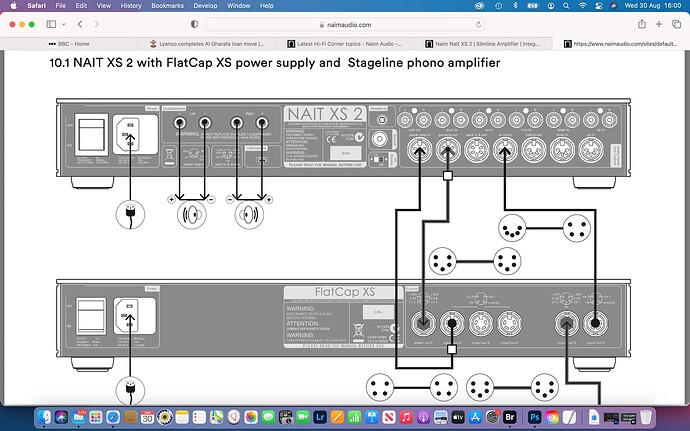Viewport: 690px width, 431px height.
Task: Open Creative Cloud menu bar icon
Action: [480, 6]
